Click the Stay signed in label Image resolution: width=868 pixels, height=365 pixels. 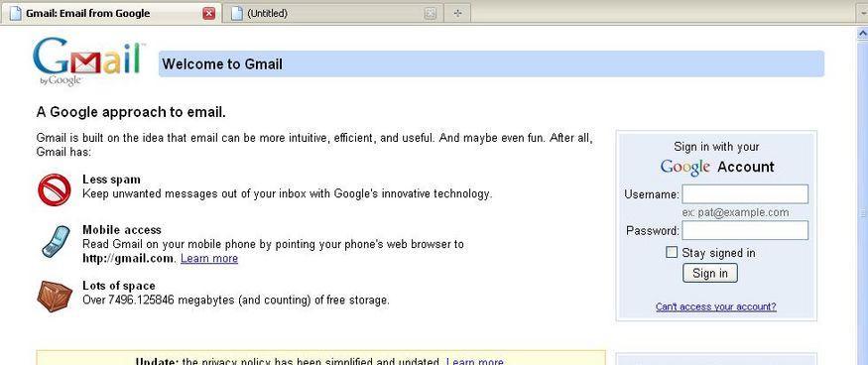click(718, 253)
